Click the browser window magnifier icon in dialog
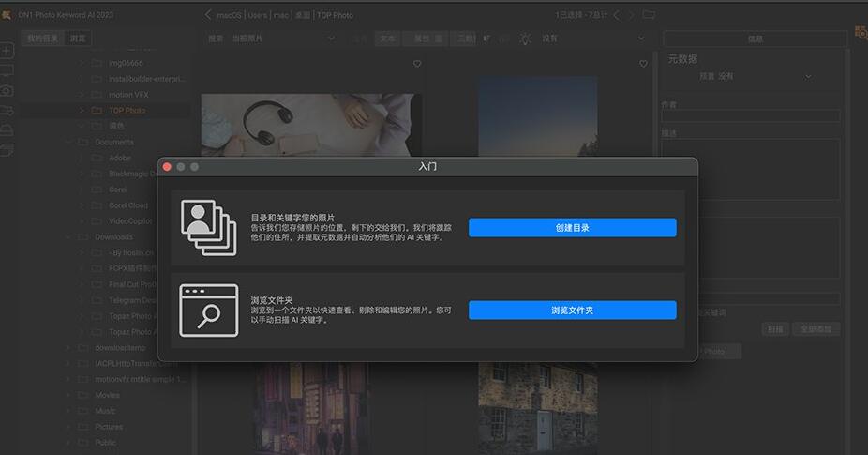This screenshot has height=455, width=868. 209,311
